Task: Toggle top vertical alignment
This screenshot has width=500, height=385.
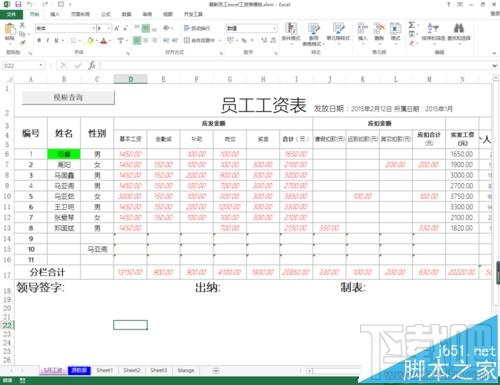Action: pos(137,28)
